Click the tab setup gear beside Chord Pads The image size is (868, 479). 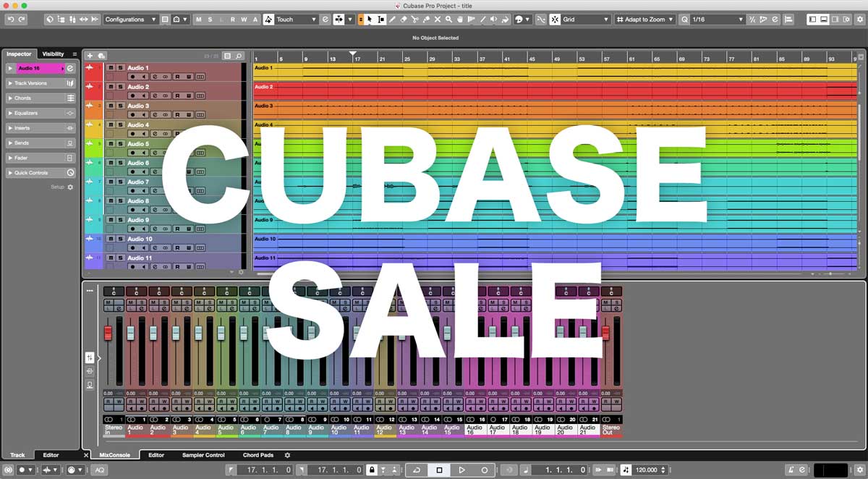(x=287, y=455)
